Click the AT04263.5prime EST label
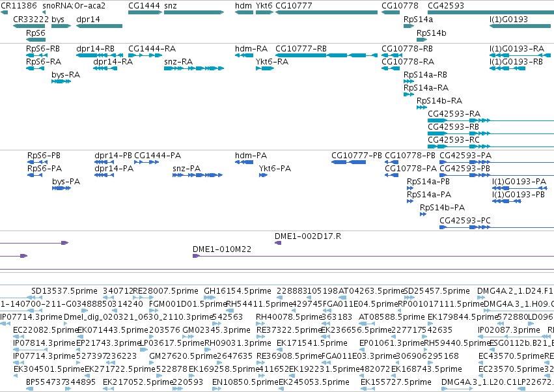554x392 pixels. tap(371, 291)
